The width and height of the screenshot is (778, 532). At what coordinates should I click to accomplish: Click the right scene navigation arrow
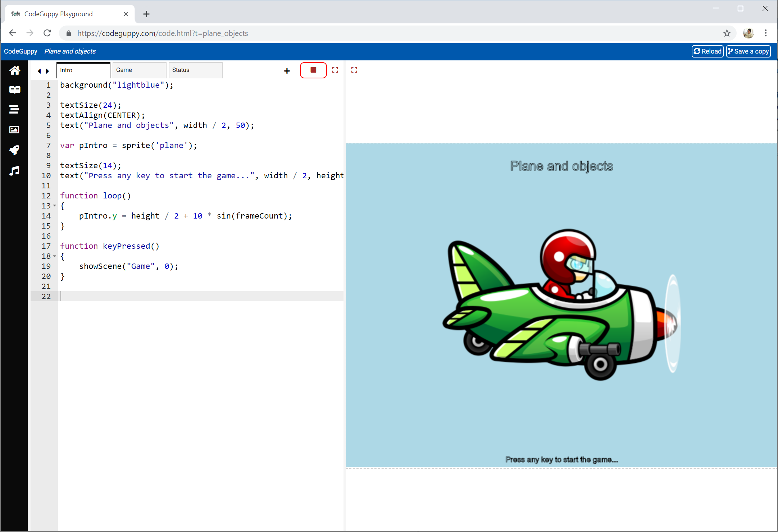[x=47, y=71]
